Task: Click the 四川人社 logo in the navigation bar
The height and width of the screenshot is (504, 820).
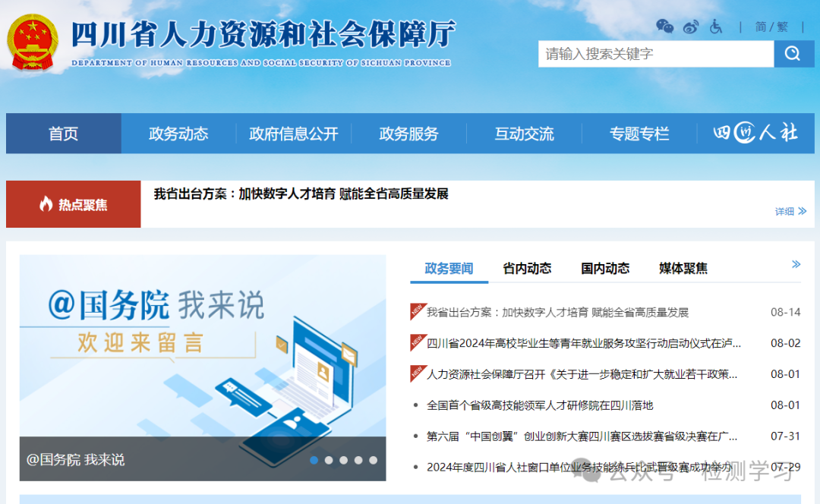Action: coord(756,134)
